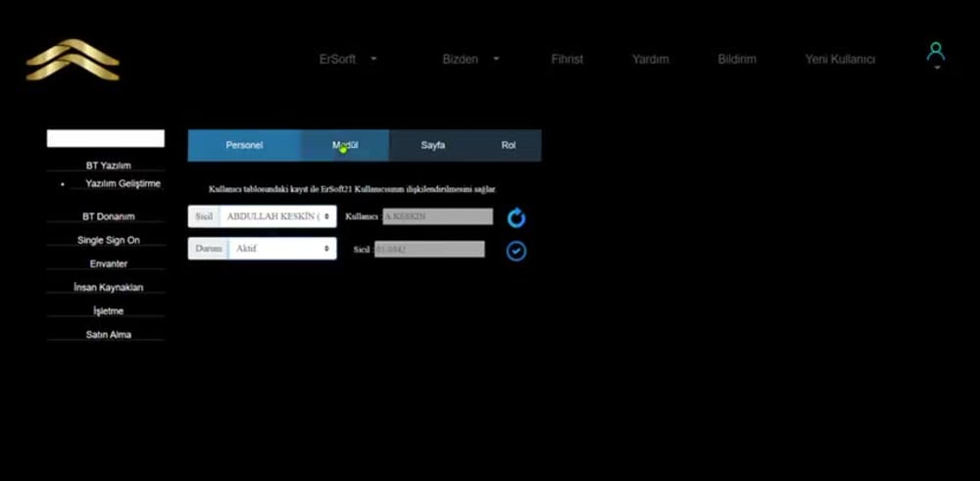Image resolution: width=980 pixels, height=481 pixels.
Task: Open Yazılım Geliştirme sidebar sub-item
Action: 123,183
